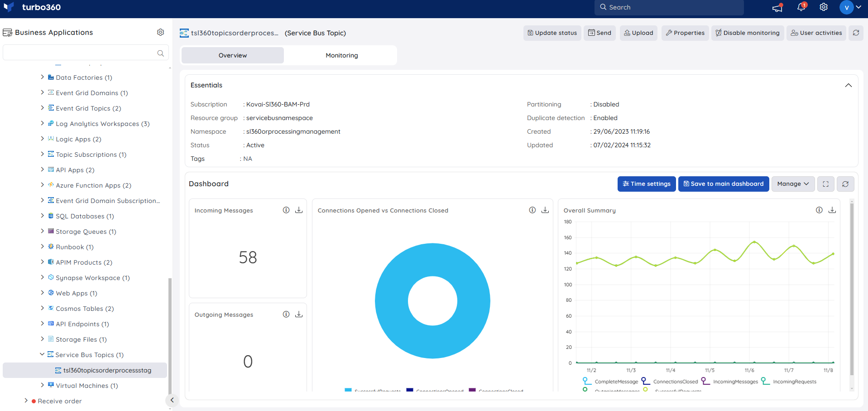Switch to the Monitoring tab

click(342, 55)
